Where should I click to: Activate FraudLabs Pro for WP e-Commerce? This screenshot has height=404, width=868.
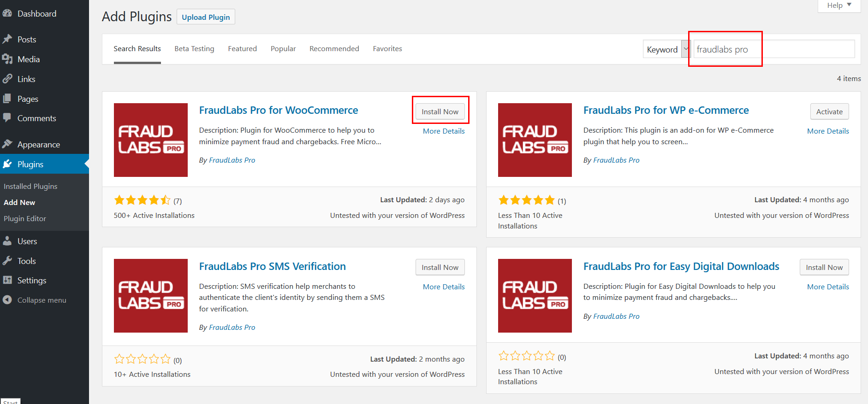coord(829,111)
